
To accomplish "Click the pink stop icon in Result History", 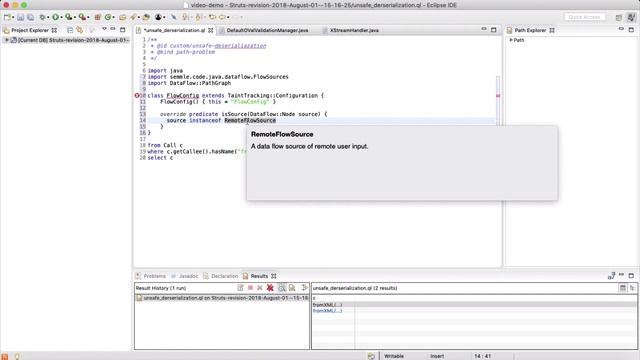I will (x=250, y=288).
